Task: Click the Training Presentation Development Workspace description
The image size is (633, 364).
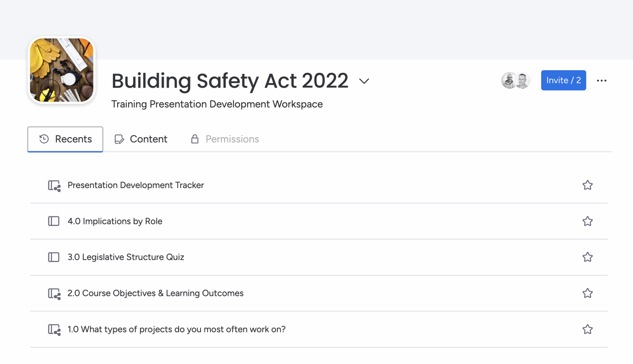Action: [217, 104]
